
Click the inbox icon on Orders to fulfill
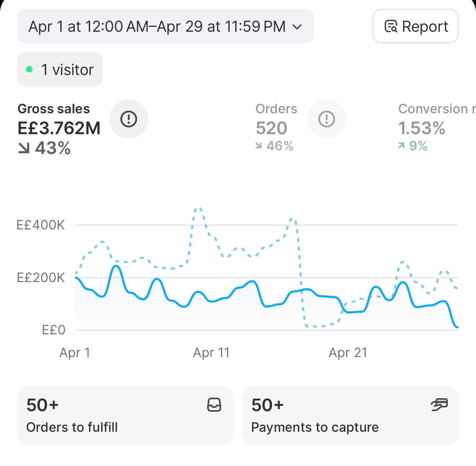point(214,405)
